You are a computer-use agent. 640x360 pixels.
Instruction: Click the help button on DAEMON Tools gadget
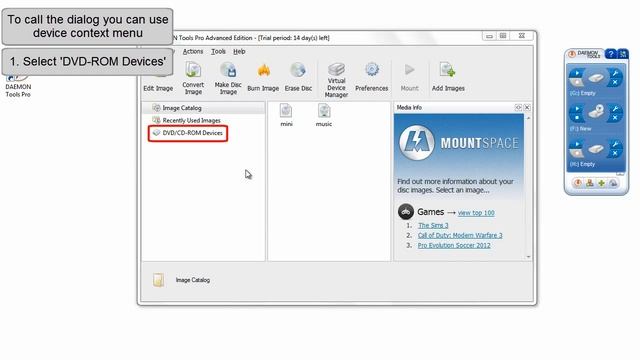point(611,54)
